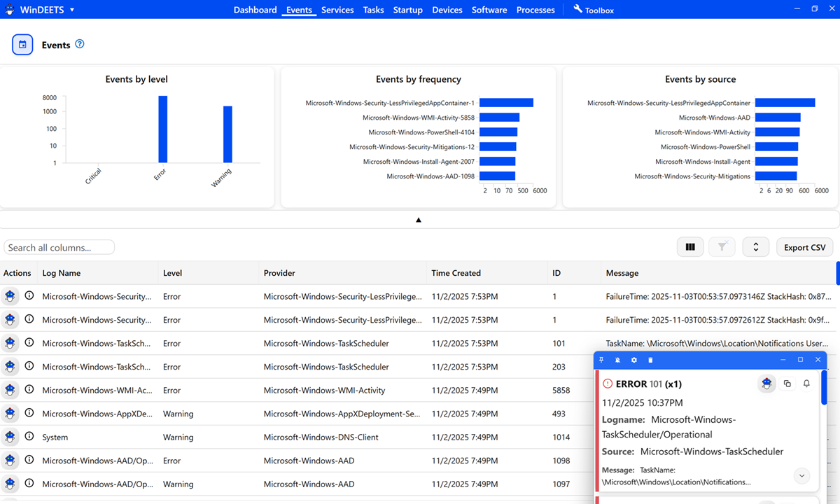Open info details for the System warning row
Screen dimensions: 840x504
click(29, 437)
